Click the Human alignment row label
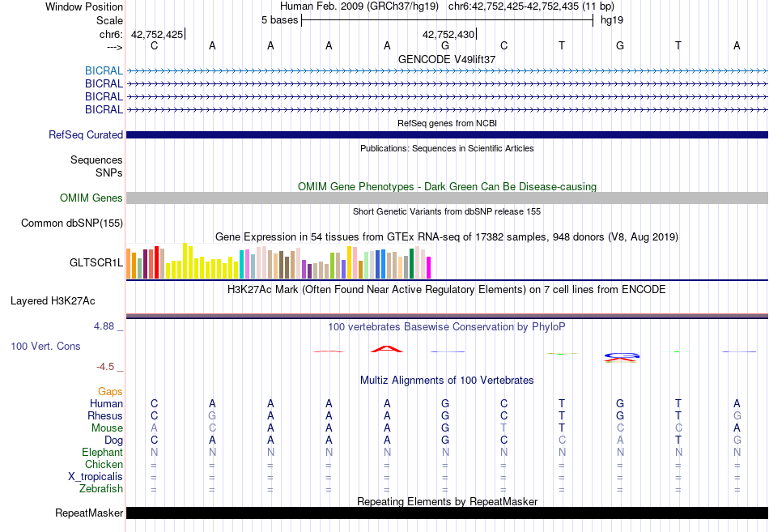 (106, 403)
